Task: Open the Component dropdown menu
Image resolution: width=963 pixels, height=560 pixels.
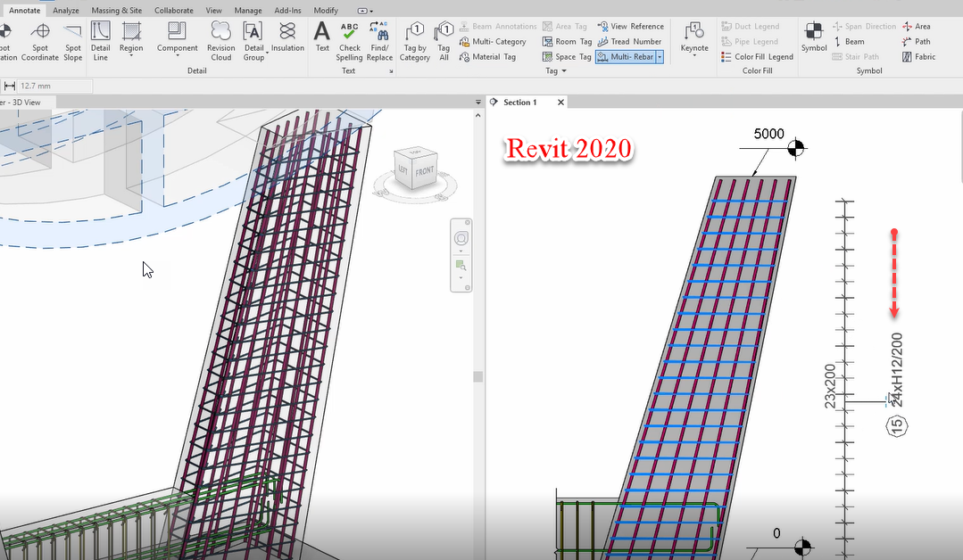Action: click(177, 55)
